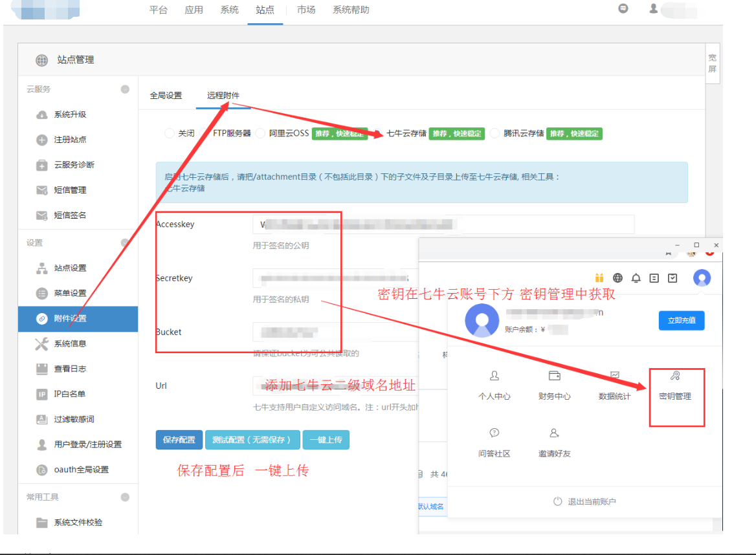
Task: Open the notification bell in Qiniu window
Action: coord(636,278)
